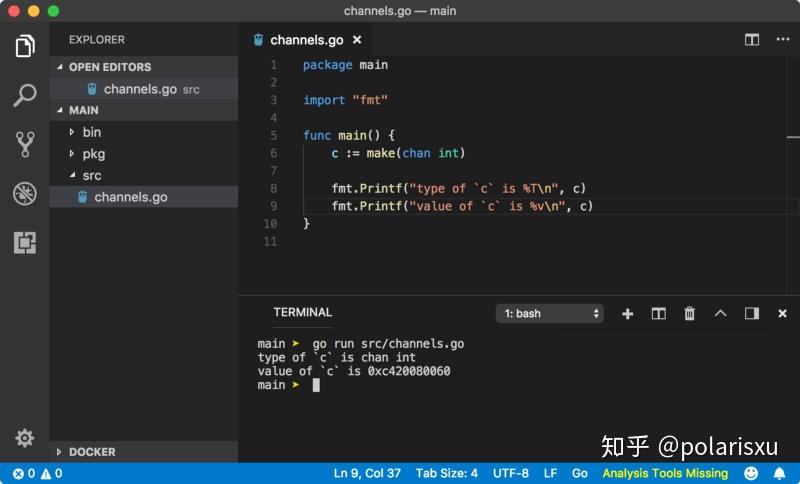Click the import "fmt" code line

click(x=345, y=100)
